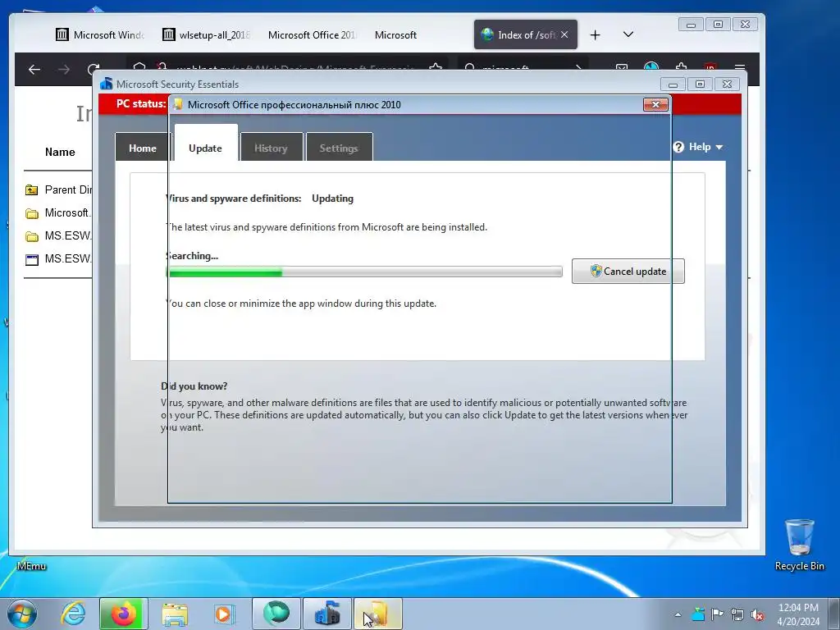This screenshot has height=630, width=840.
Task: Click the definitions update progress bar
Action: tap(364, 272)
